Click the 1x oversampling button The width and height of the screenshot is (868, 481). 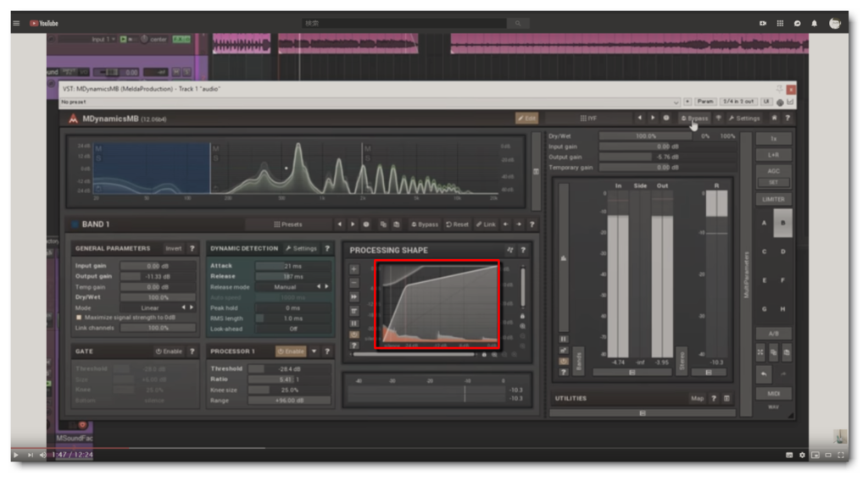point(773,139)
